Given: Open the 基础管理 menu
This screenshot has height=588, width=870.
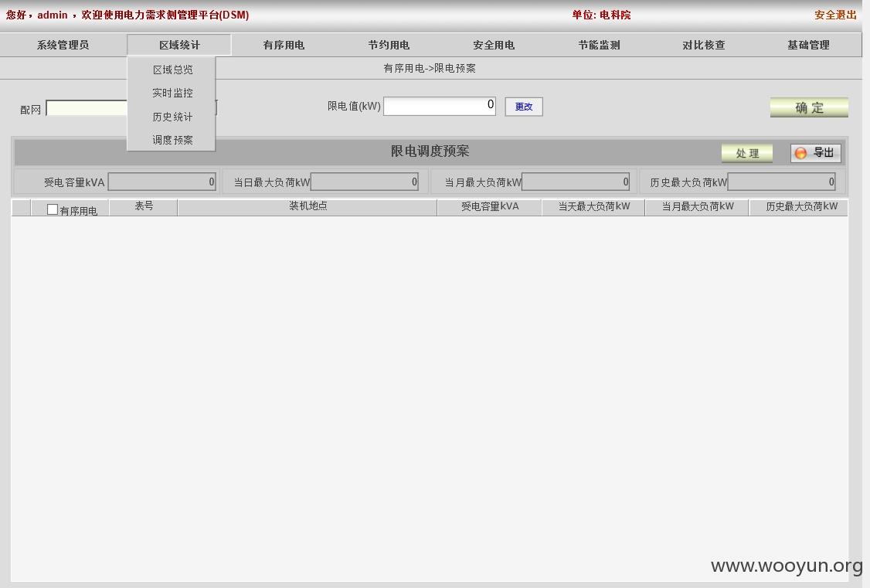Looking at the screenshot, I should pyautogui.click(x=808, y=45).
